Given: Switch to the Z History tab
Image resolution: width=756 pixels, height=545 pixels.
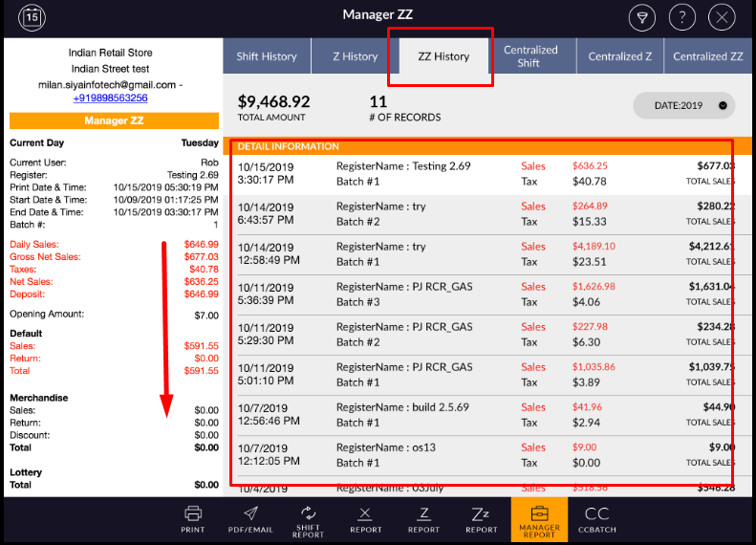Looking at the screenshot, I should [x=355, y=56].
